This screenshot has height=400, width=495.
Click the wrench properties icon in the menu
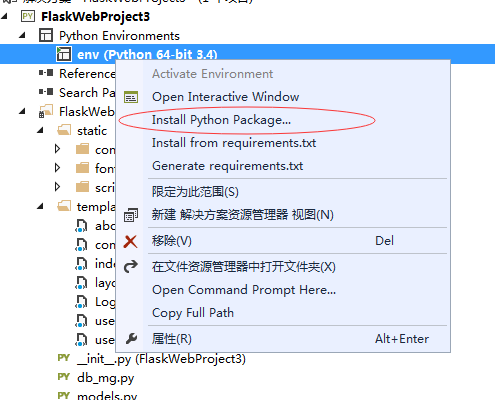[x=131, y=339]
